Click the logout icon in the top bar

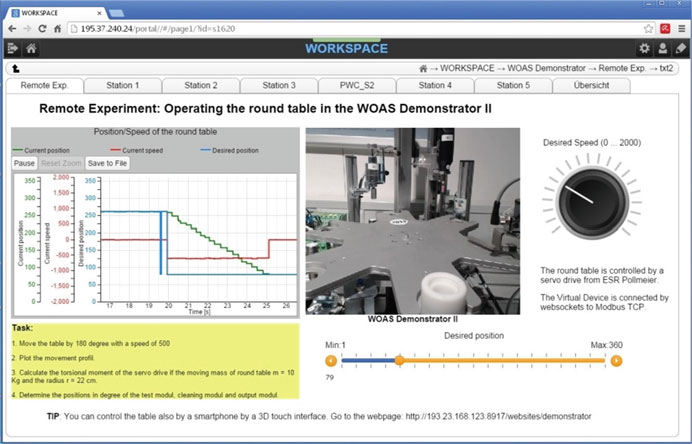[12, 48]
